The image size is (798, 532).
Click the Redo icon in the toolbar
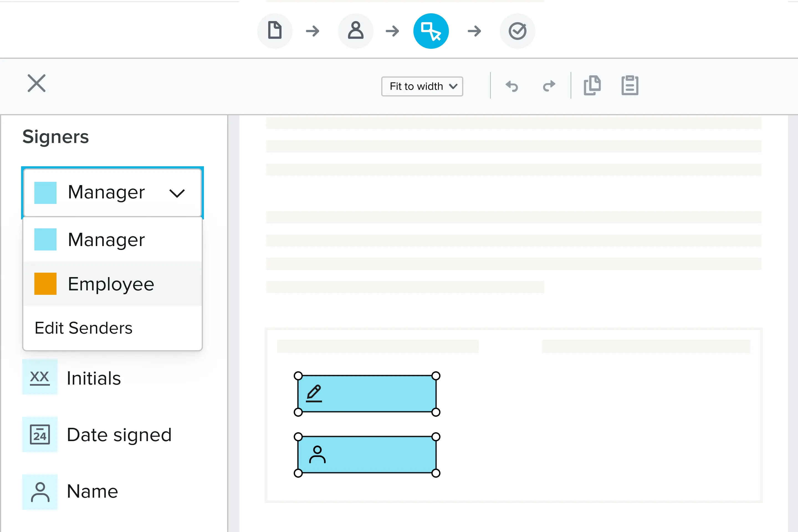548,86
